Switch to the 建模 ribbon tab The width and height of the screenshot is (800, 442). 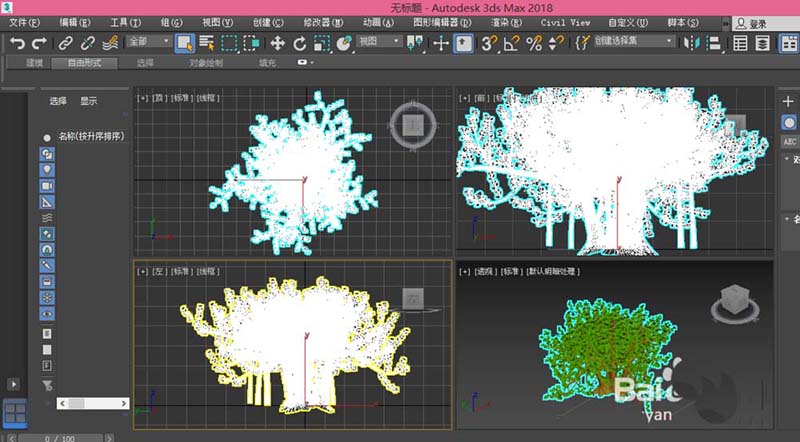click(x=34, y=63)
